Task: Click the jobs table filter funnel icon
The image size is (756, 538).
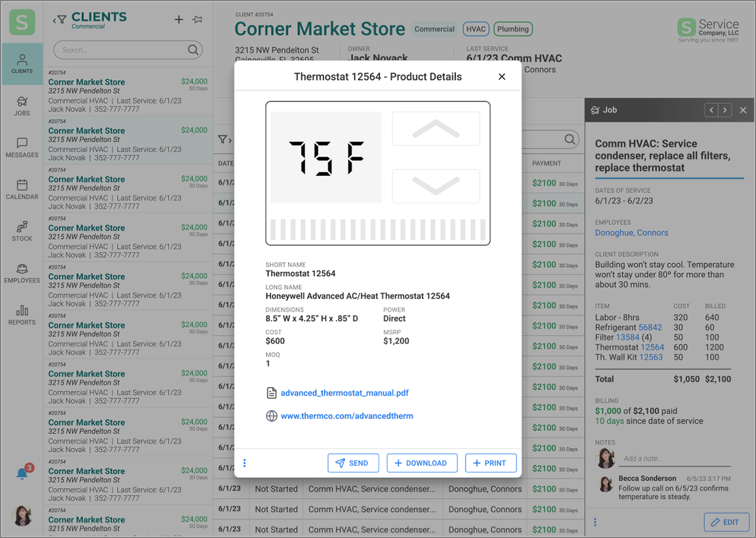Action: [222, 139]
